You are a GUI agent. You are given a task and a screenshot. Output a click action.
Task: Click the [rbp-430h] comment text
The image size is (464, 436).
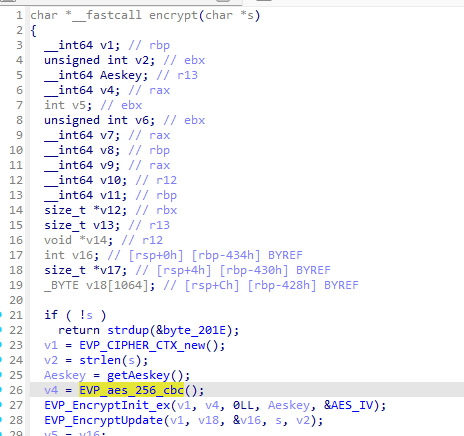click(254, 270)
